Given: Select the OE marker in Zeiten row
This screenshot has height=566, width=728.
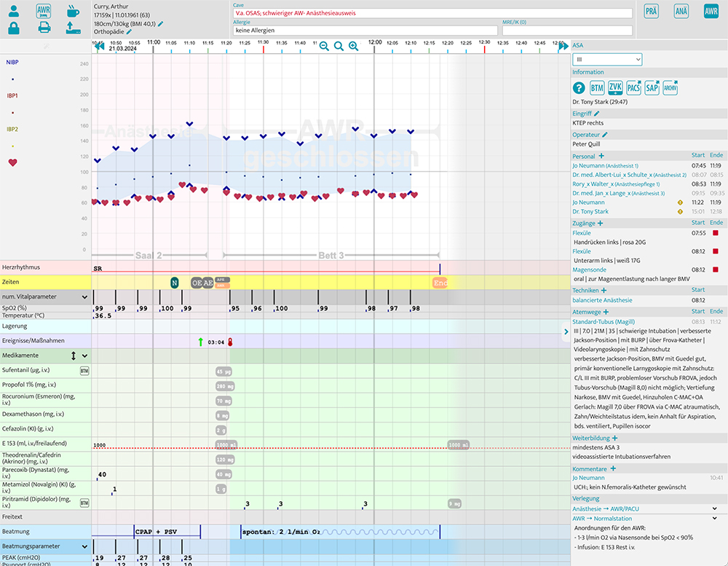Looking at the screenshot, I should pos(197,283).
